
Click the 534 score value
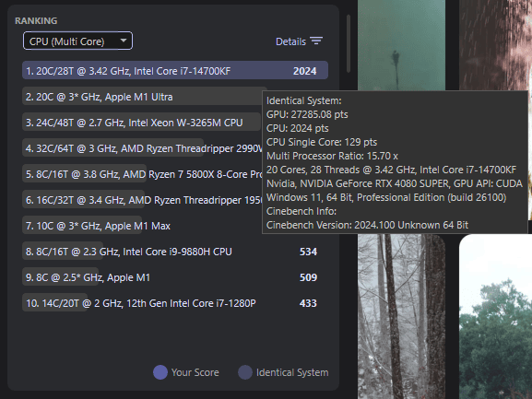(308, 252)
